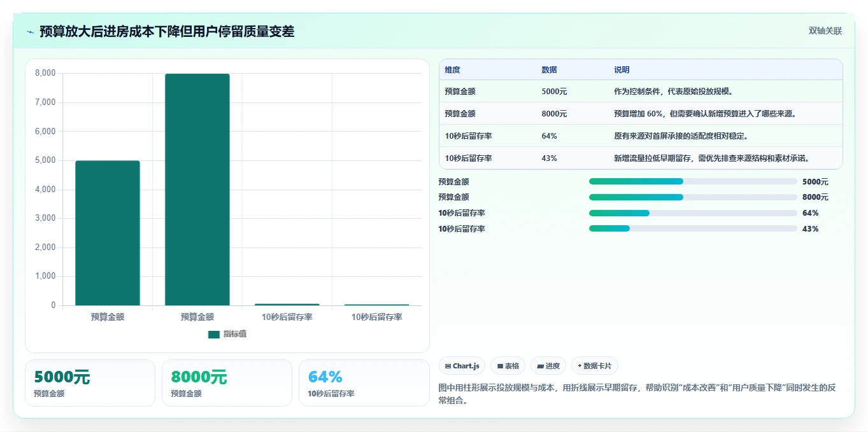
Task: Click the 4,000 tick label on the y-axis
Action: pyautogui.click(x=45, y=190)
